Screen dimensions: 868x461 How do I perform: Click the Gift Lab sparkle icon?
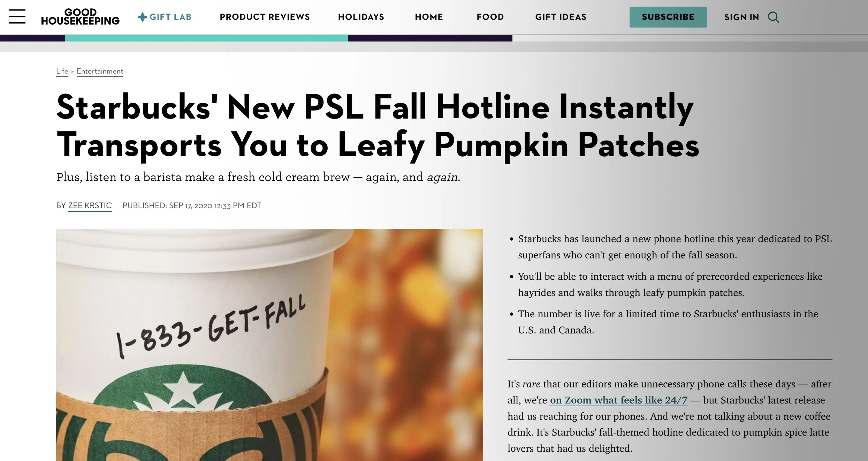(x=142, y=17)
